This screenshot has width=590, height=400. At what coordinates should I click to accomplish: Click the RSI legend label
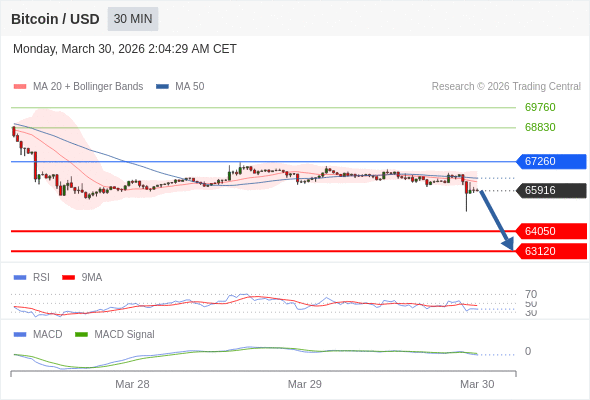[41, 278]
